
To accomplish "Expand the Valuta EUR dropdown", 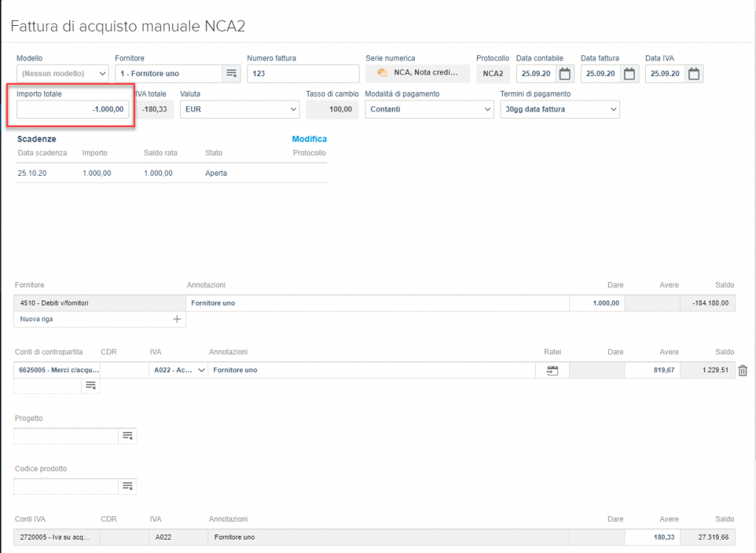I will pyautogui.click(x=292, y=109).
